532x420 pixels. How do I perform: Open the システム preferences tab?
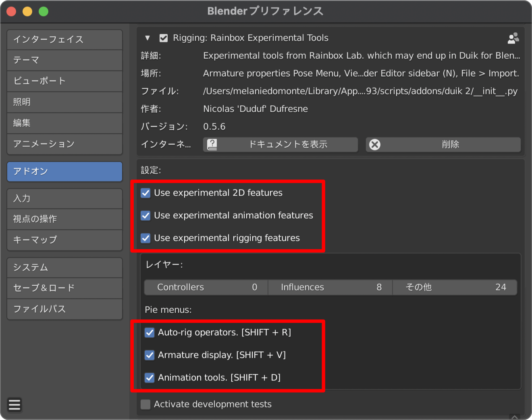(64, 267)
